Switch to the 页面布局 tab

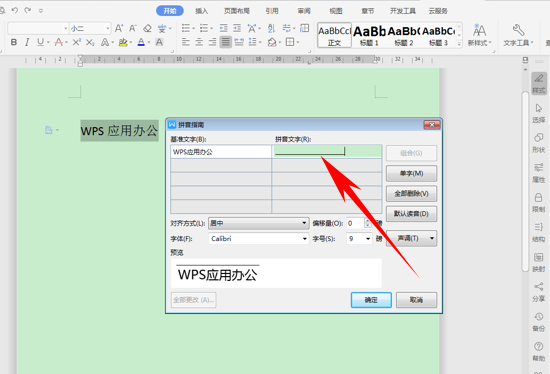click(237, 11)
